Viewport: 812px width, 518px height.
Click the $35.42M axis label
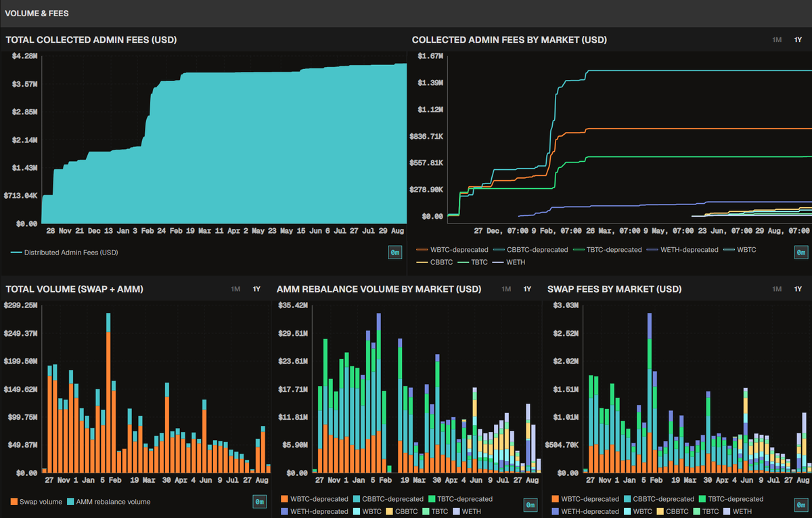click(x=294, y=305)
